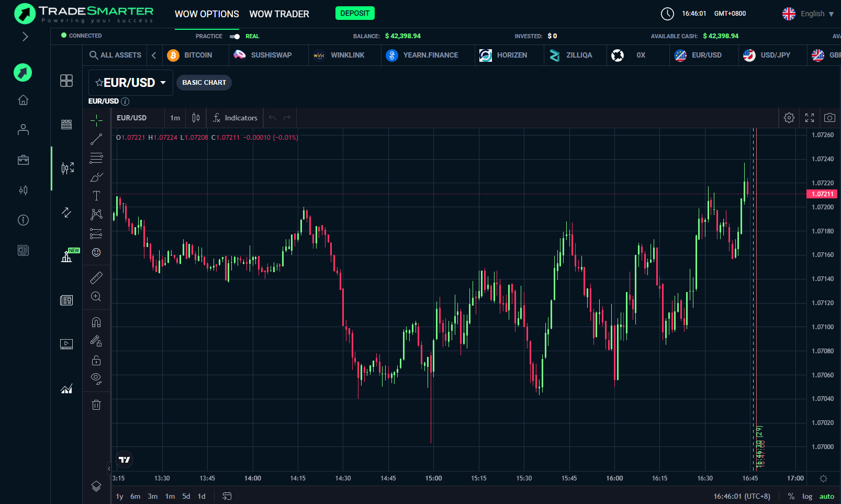Click the green DEPOSIT button
841x504 pixels.
pyautogui.click(x=355, y=13)
